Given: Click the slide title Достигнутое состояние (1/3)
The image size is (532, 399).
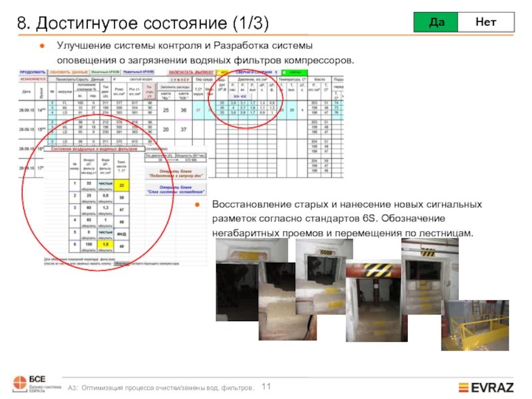Looking at the screenshot, I should point(143,23).
